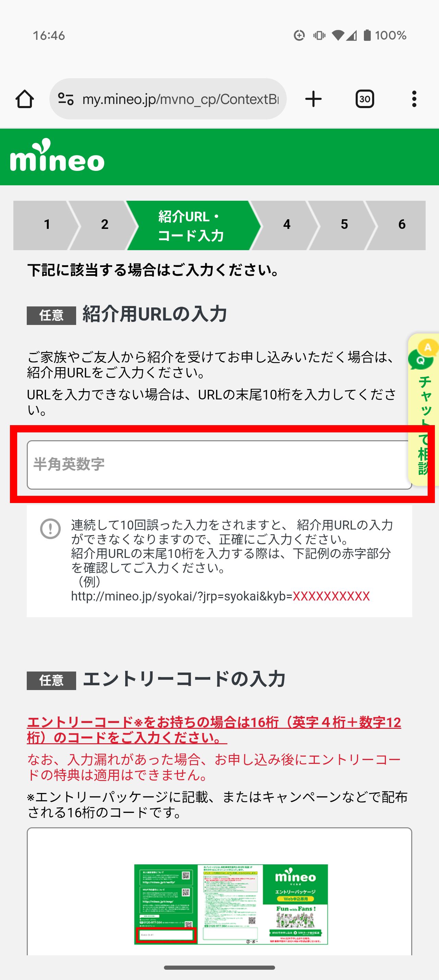
Task: Tap the browser home icon
Action: pyautogui.click(x=25, y=99)
